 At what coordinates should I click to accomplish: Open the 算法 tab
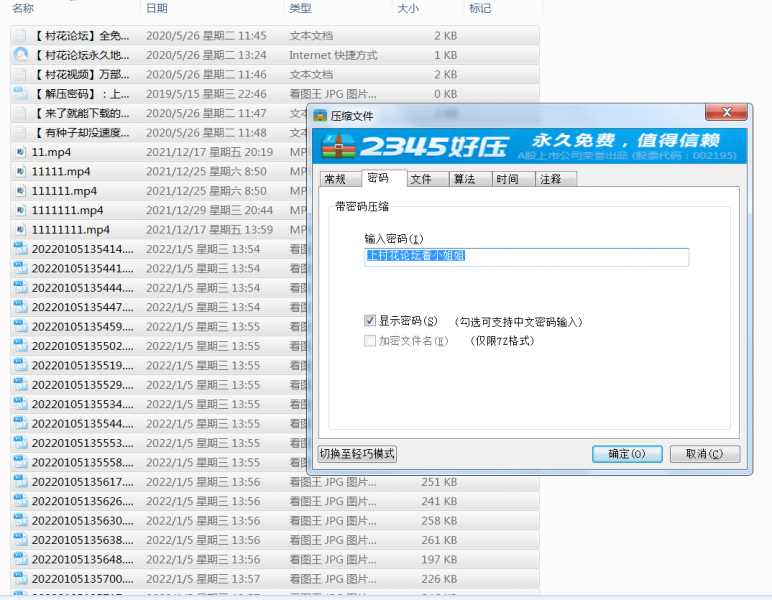click(464, 179)
